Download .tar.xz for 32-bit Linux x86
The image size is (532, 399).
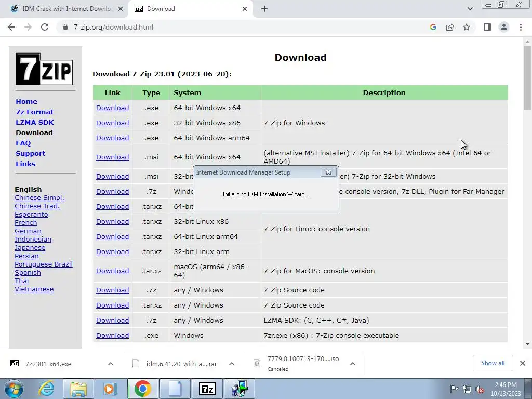click(112, 221)
